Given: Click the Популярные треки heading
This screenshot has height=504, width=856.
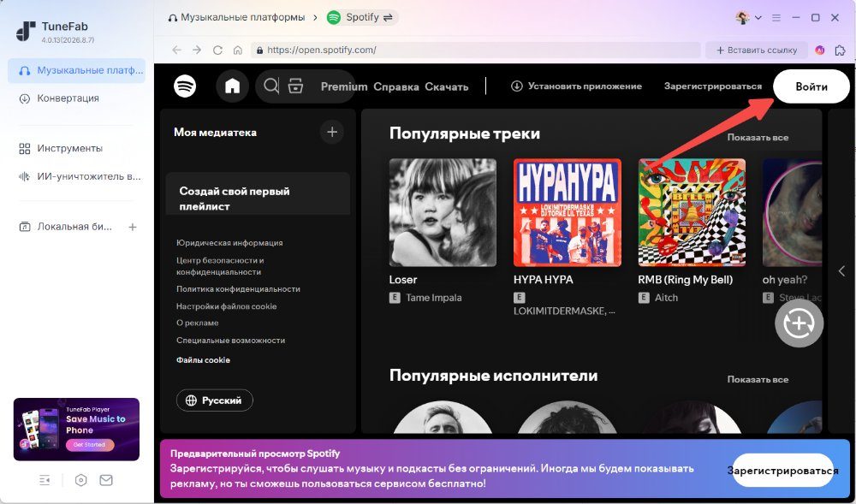Looking at the screenshot, I should tap(465, 133).
